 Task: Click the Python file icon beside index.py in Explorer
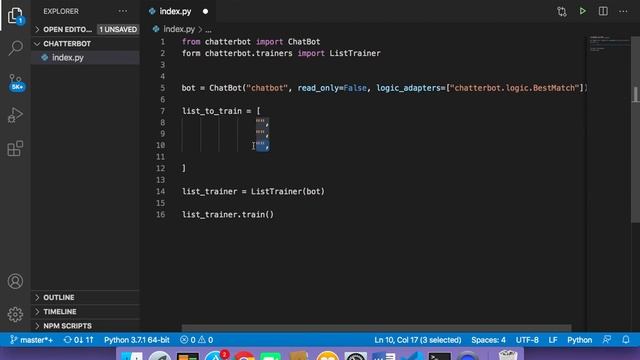(45, 58)
